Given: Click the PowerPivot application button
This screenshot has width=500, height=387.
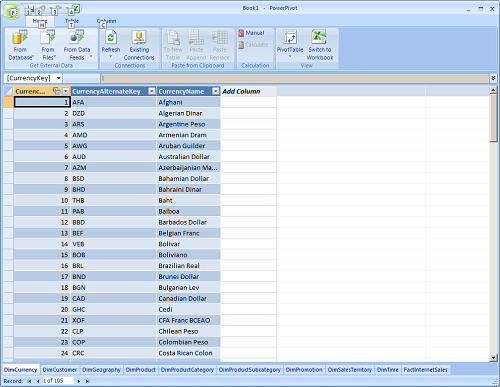Looking at the screenshot, I should tap(11, 12).
